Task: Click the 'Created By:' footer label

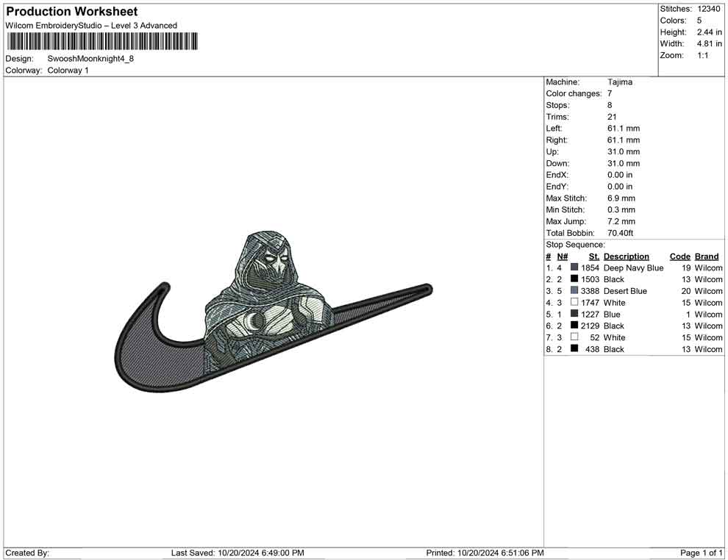Action: click(27, 553)
